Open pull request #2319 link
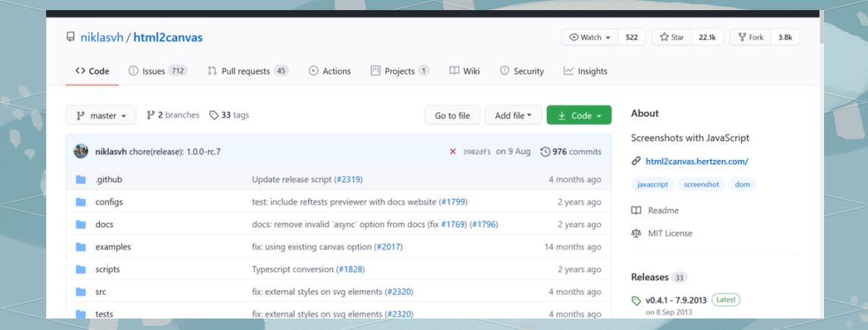This screenshot has height=330, width=868. 349,179
